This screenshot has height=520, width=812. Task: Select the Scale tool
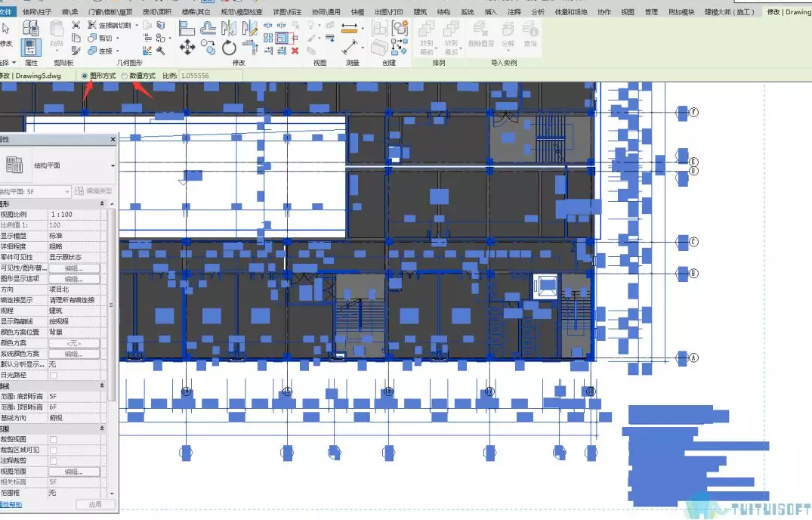pos(282,38)
